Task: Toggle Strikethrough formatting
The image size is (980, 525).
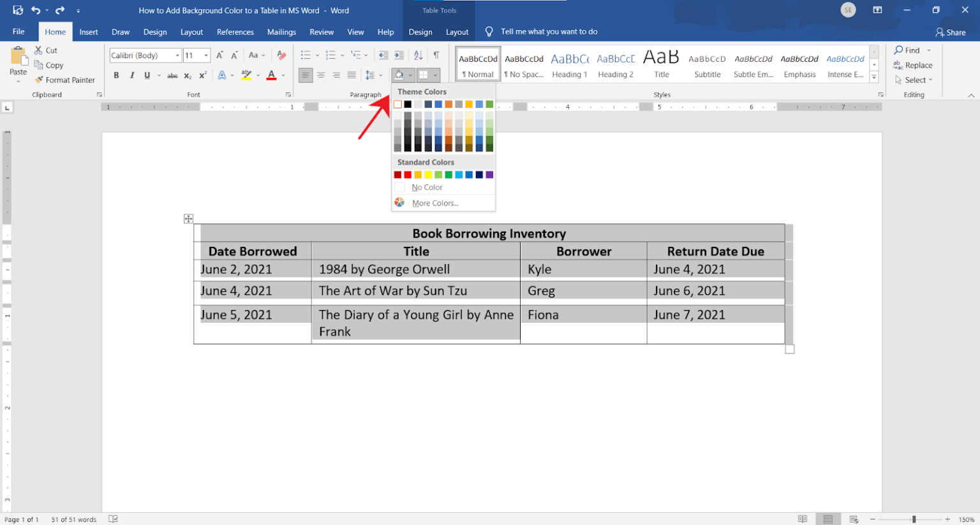Action: point(172,75)
